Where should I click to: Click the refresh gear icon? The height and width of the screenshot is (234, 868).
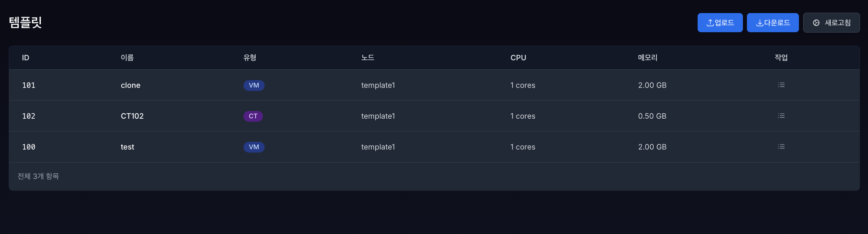[816, 23]
